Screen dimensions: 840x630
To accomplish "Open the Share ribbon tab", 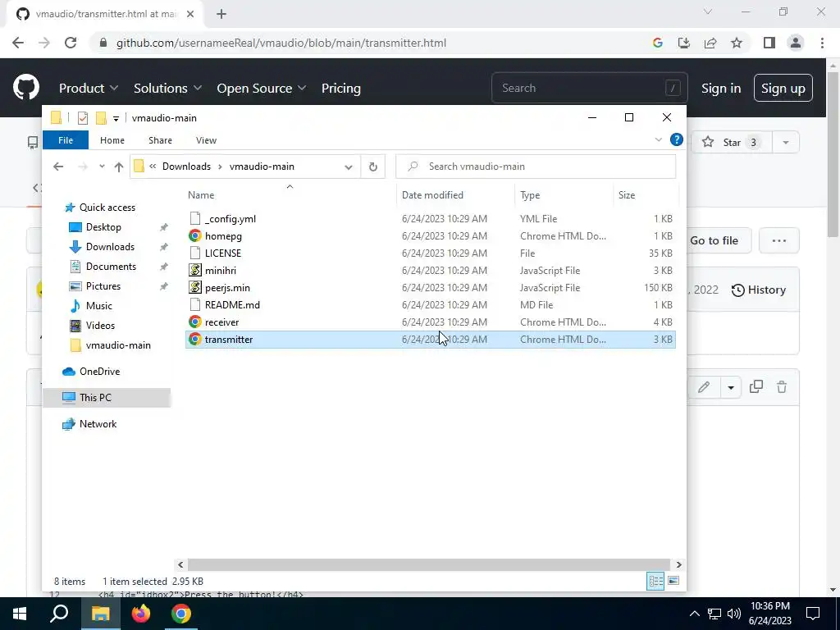I will point(160,139).
